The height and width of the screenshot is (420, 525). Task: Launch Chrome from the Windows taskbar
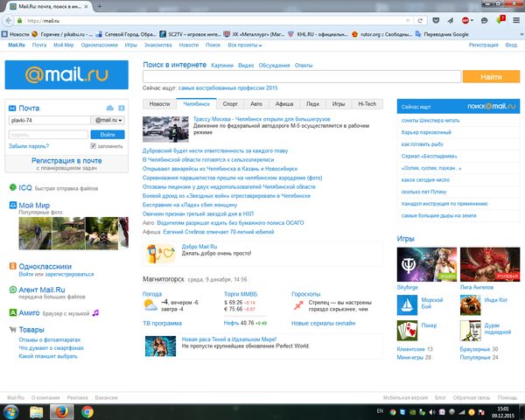(x=87, y=409)
